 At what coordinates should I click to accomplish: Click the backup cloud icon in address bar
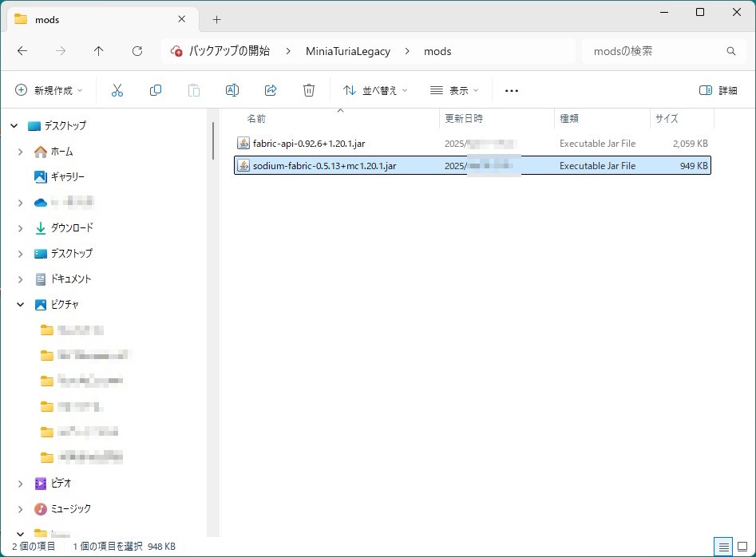click(x=176, y=50)
